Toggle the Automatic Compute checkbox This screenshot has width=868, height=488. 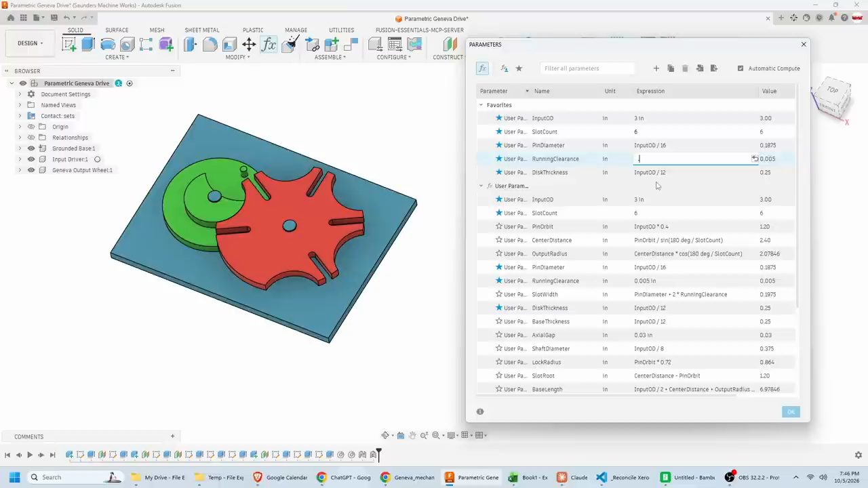[x=741, y=68]
